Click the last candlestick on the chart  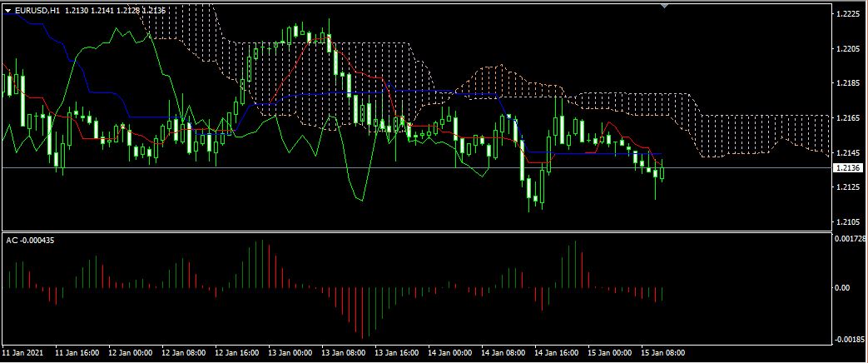pos(662,172)
